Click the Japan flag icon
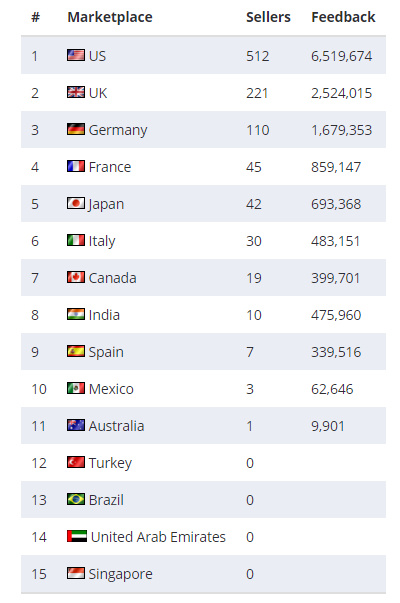This screenshot has height=603, width=400. point(76,203)
